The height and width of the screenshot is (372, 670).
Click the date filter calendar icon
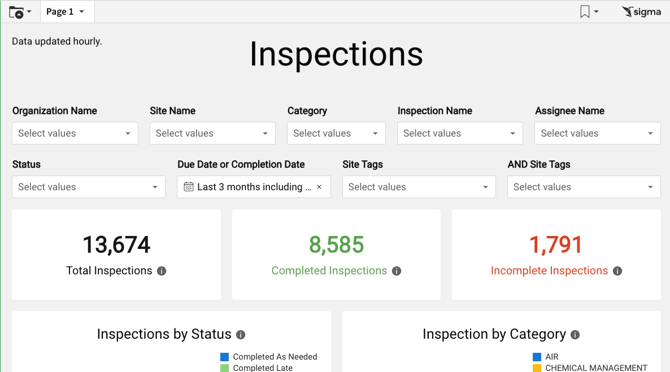pos(188,187)
